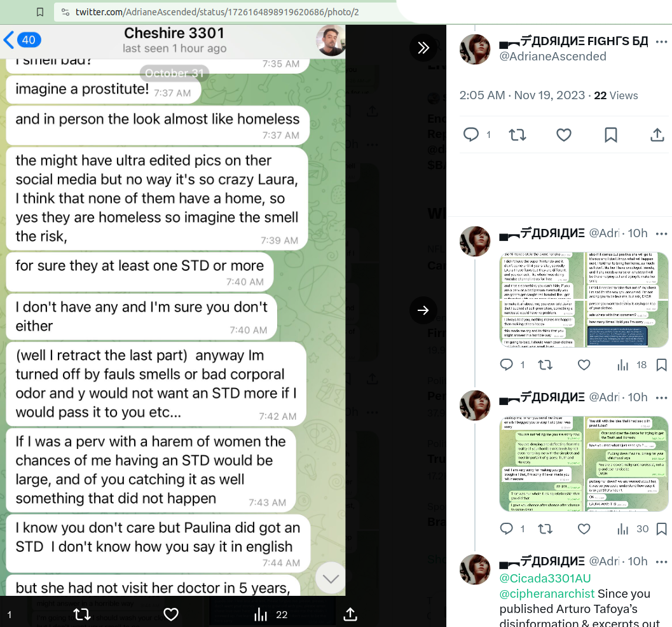The height and width of the screenshot is (627, 672).
Task: Open the first reply's screenshot thumbnail
Action: click(584, 300)
